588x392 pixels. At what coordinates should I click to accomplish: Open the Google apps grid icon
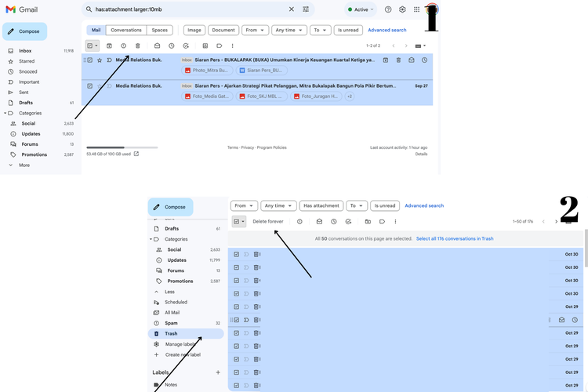417,9
